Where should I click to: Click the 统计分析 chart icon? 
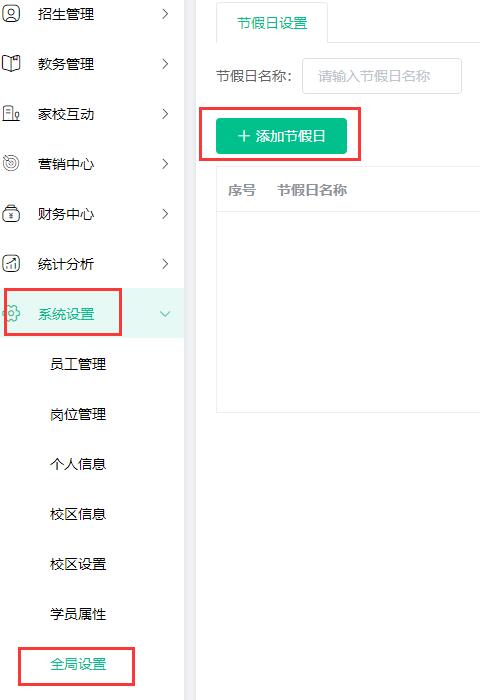[x=11, y=263]
